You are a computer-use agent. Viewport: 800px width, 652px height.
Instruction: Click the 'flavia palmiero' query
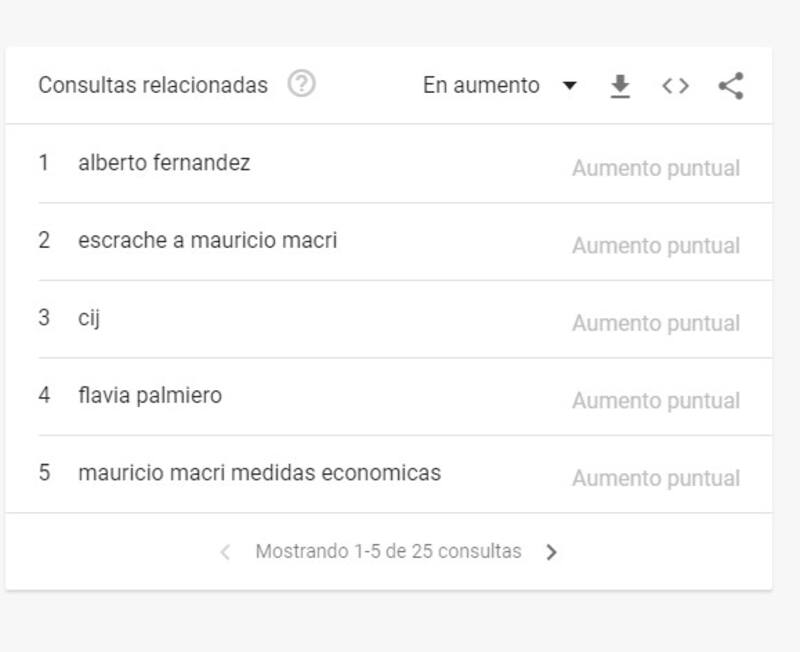150,395
